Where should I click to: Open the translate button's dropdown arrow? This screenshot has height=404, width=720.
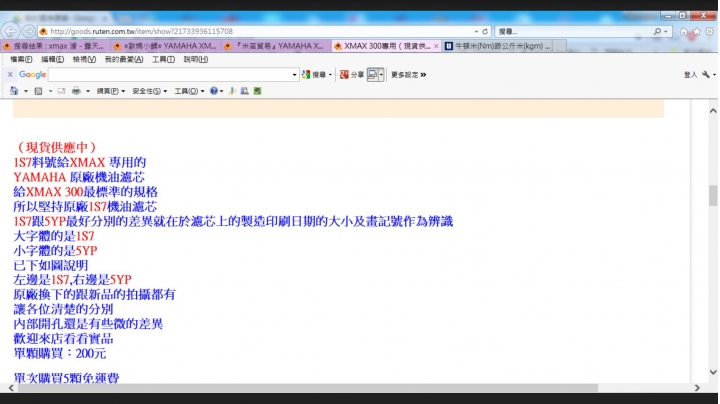tap(381, 74)
